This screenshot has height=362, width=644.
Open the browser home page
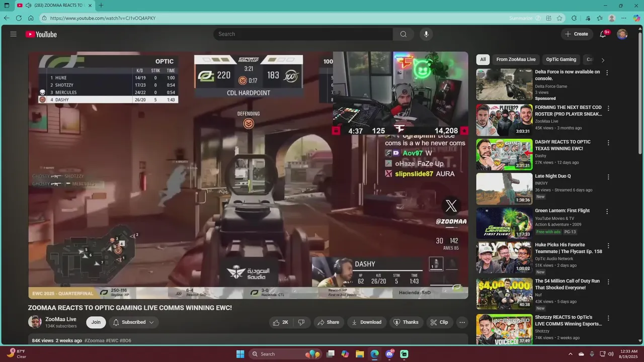click(31, 18)
